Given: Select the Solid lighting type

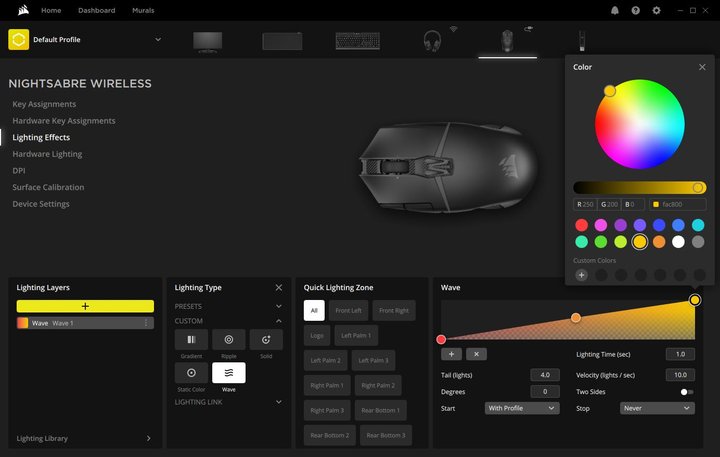Looking at the screenshot, I should 266,341.
